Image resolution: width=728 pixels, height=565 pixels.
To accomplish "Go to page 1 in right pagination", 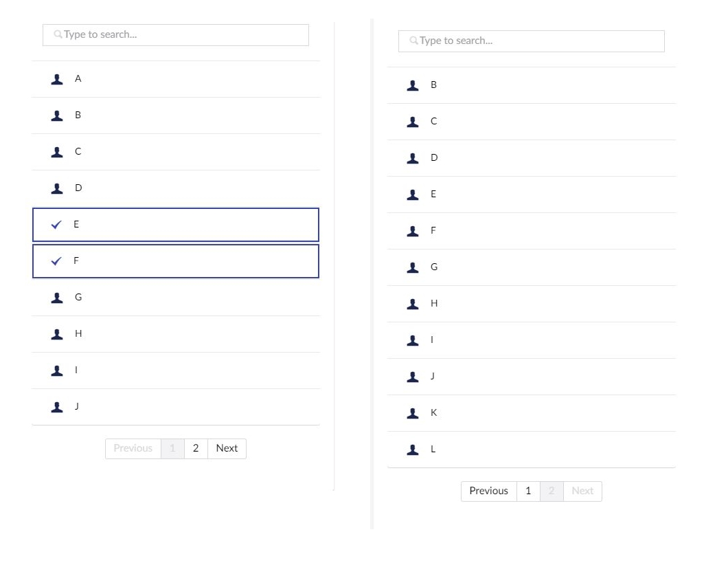I will (x=528, y=491).
